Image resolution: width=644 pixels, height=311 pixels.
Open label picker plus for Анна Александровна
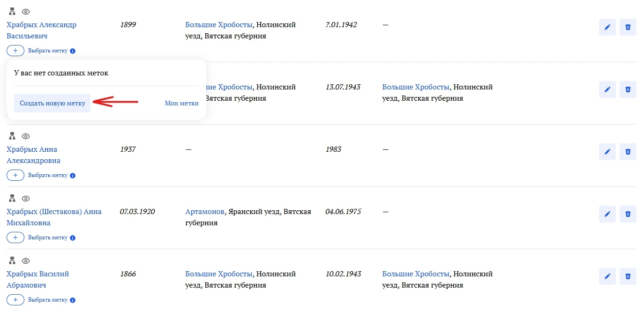click(x=15, y=175)
